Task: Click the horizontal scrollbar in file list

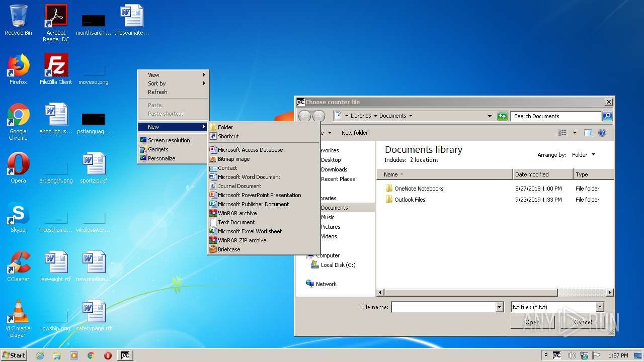Action: coord(470,292)
